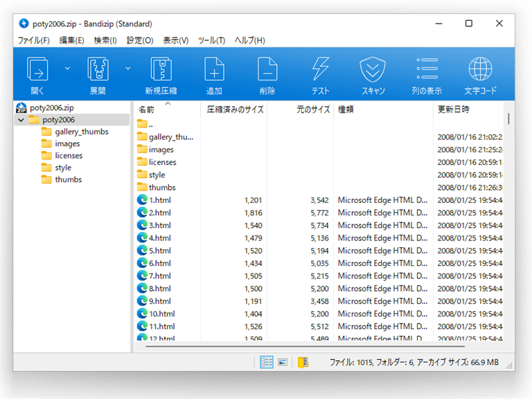532x399 pixels.
Task: Select the 10.html file name
Action: [162, 314]
